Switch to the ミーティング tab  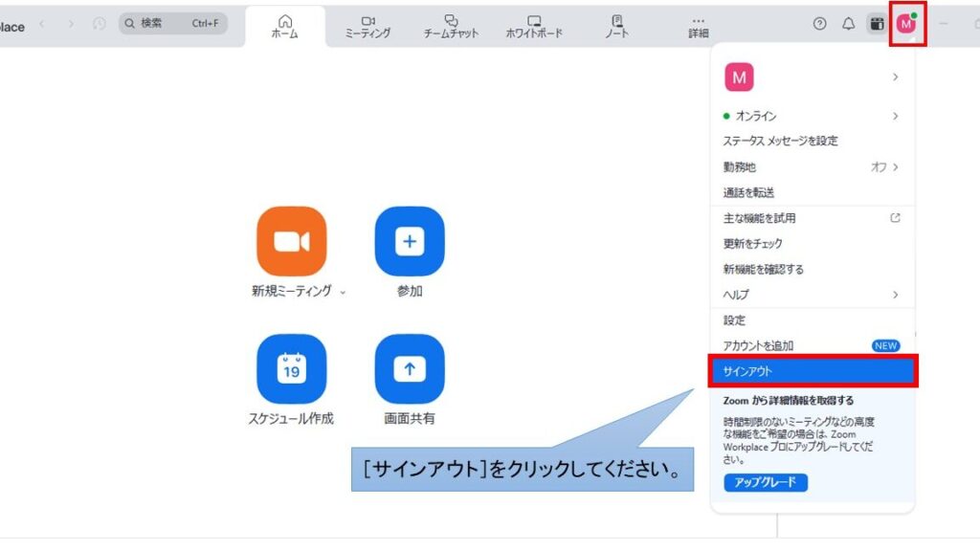coord(367,26)
